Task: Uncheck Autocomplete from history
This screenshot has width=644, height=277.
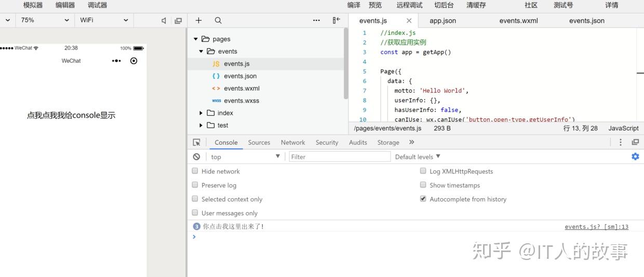Action: pos(423,199)
